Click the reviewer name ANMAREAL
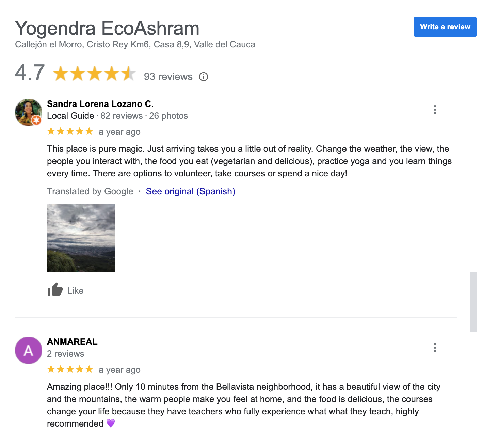The height and width of the screenshot is (448, 499). pos(72,342)
